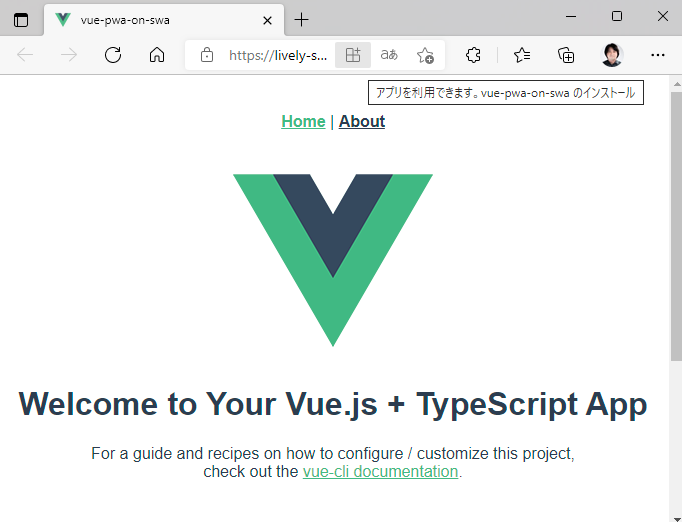Click the Vue logo image
This screenshot has width=682, height=522.
coord(333,260)
